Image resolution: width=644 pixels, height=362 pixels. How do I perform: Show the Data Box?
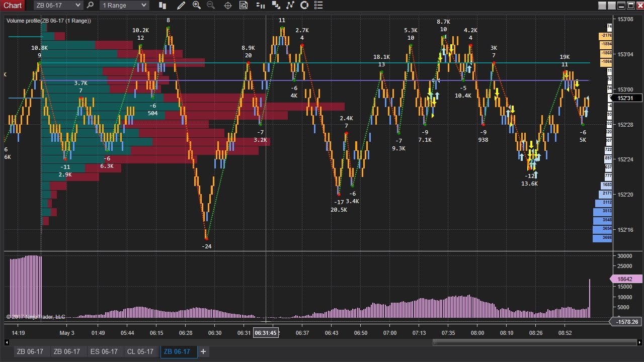(244, 5)
